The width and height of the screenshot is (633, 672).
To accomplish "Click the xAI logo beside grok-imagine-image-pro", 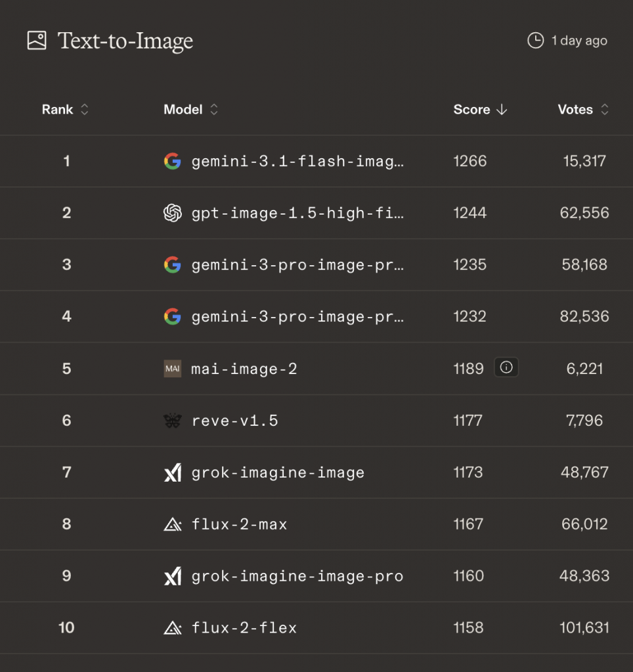I will point(172,576).
